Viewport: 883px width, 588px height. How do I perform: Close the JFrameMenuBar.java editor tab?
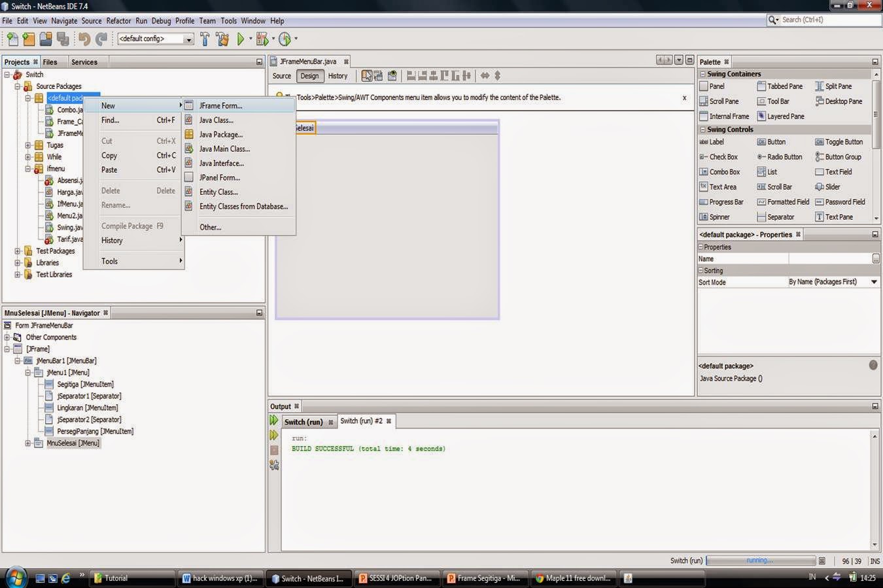coord(346,62)
